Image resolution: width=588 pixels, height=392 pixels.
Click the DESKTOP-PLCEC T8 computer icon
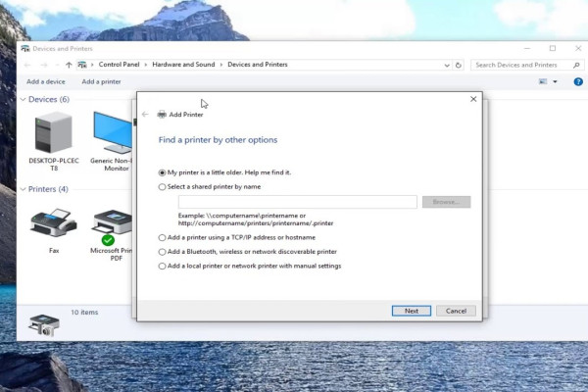click(53, 130)
